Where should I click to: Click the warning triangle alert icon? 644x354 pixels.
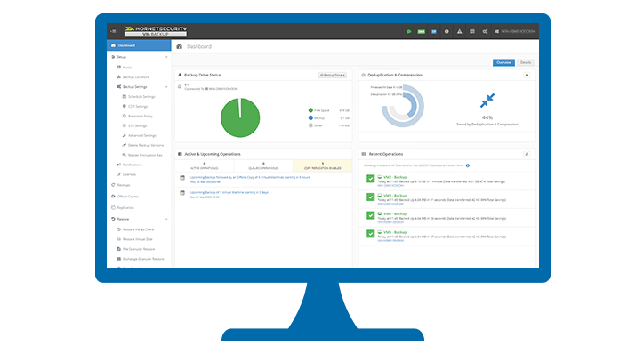(x=459, y=32)
